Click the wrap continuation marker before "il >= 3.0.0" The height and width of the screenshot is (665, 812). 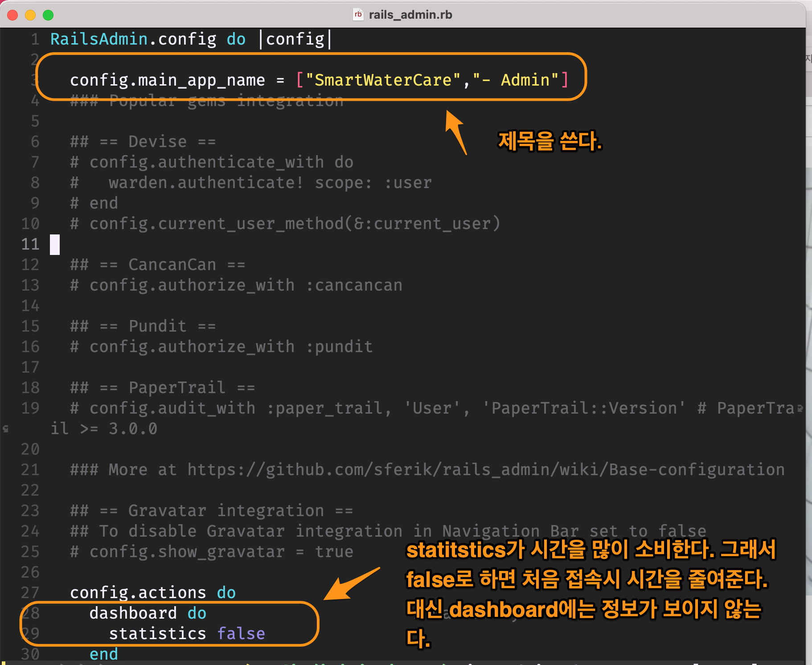click(6, 429)
